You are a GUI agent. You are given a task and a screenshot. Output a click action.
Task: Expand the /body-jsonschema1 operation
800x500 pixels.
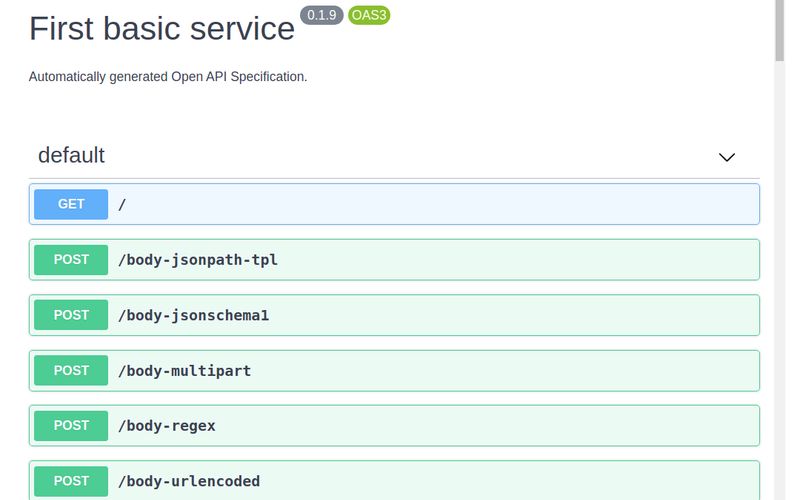pyautogui.click(x=394, y=315)
